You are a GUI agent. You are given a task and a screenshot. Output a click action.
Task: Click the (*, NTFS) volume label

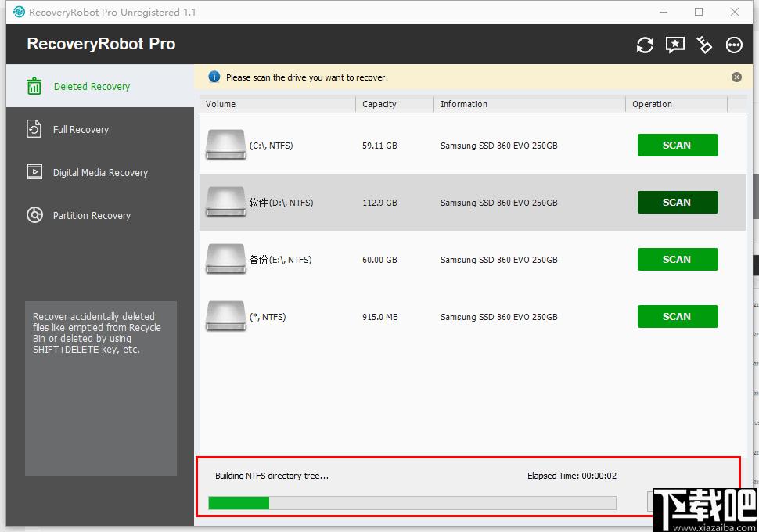[268, 317]
